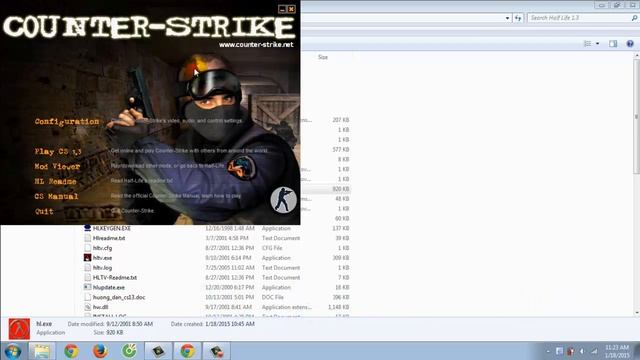This screenshot has width=640, height=360.
Task: Open HL Readme in the launcher menu
Action: (x=55, y=181)
